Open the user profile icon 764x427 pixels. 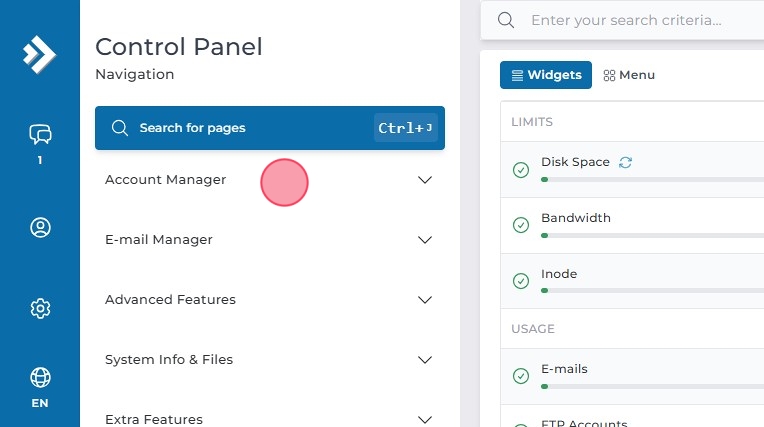pyautogui.click(x=40, y=228)
